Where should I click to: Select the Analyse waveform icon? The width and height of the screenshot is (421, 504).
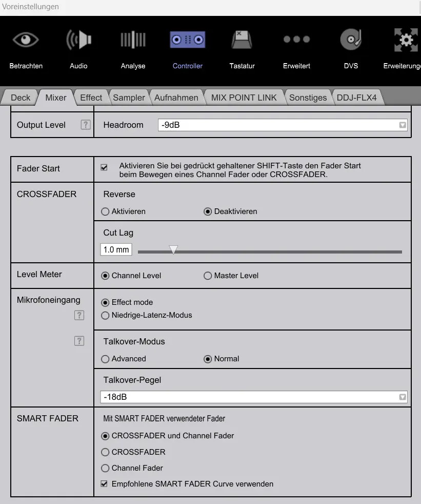(133, 41)
